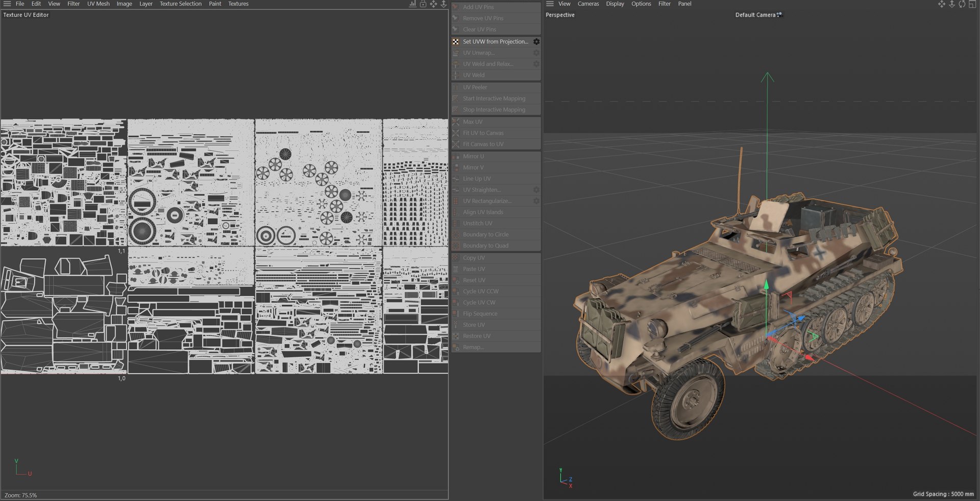Click the Boundary to Circle command
The image size is (980, 501).
496,234
